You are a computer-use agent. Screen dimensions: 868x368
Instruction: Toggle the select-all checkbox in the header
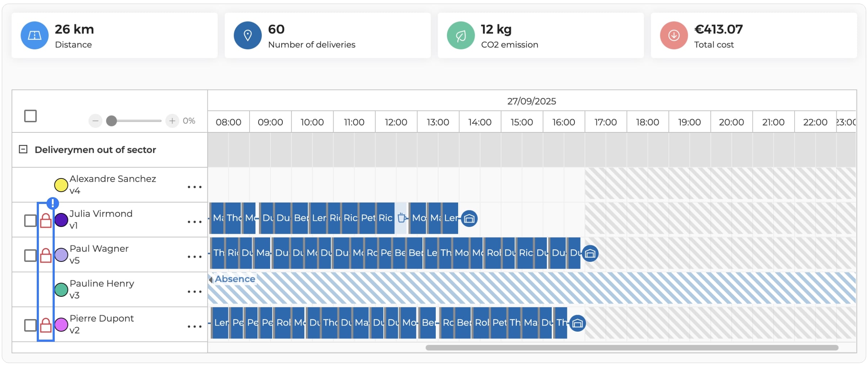(x=30, y=116)
